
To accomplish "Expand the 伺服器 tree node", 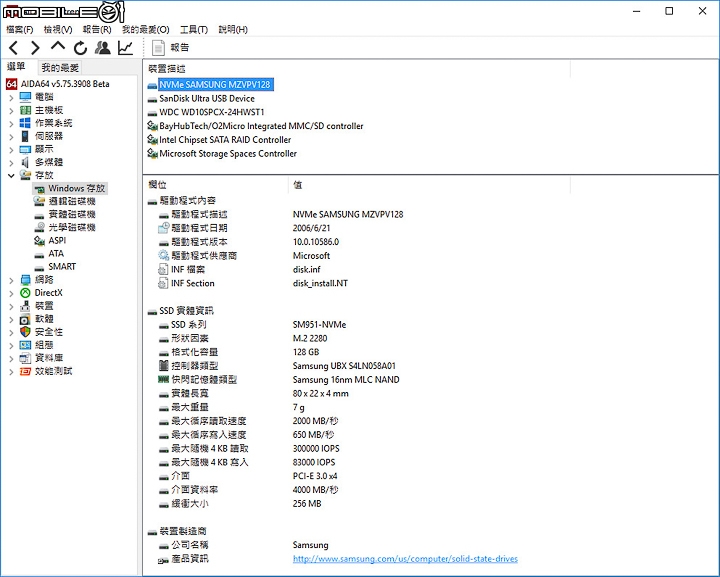I will click(x=11, y=136).
